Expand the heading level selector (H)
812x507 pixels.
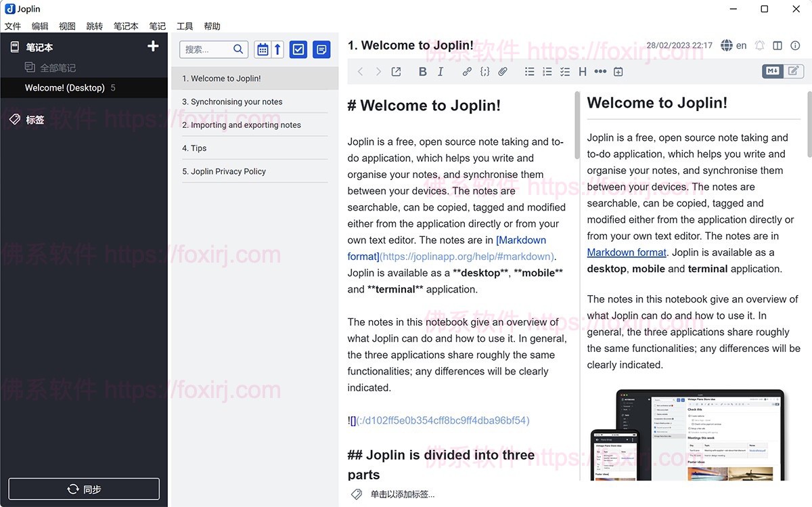click(582, 71)
